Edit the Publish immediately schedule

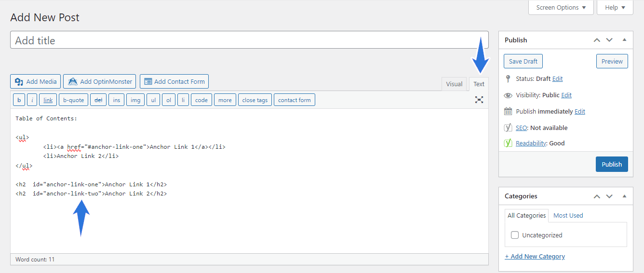(x=580, y=111)
